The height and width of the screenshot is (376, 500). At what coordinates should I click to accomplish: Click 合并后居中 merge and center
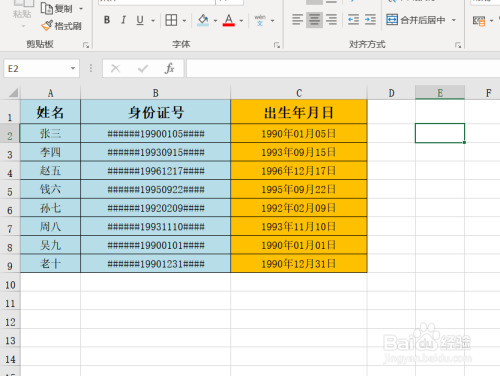pos(416,20)
